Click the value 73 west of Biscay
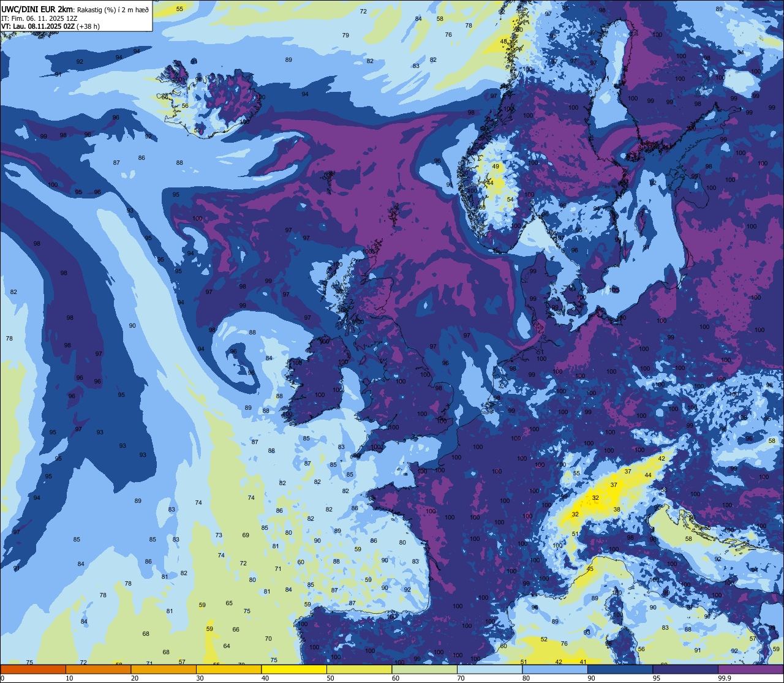This screenshot has height=683, width=784. click(219, 535)
